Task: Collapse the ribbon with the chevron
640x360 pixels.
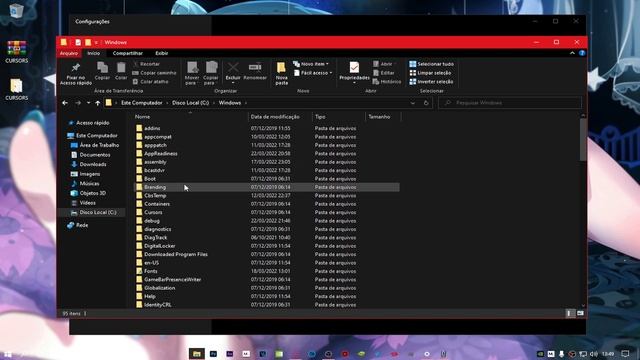Action: click(x=572, y=53)
